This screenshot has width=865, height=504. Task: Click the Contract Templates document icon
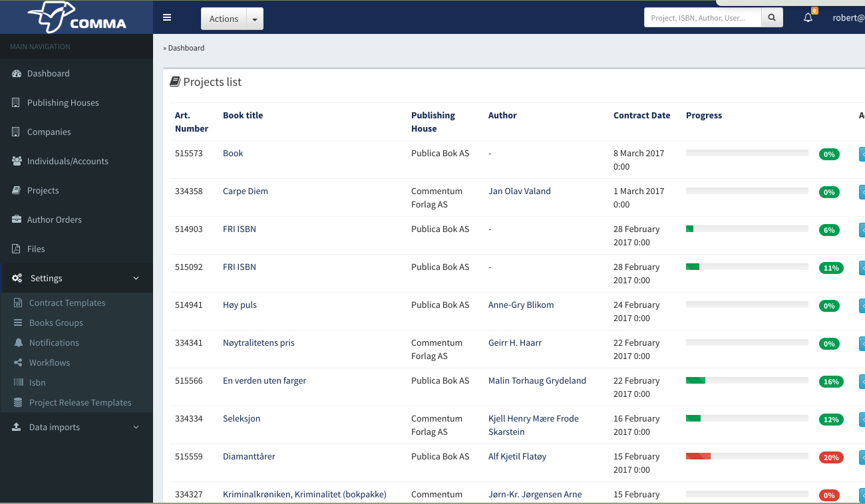(18, 303)
